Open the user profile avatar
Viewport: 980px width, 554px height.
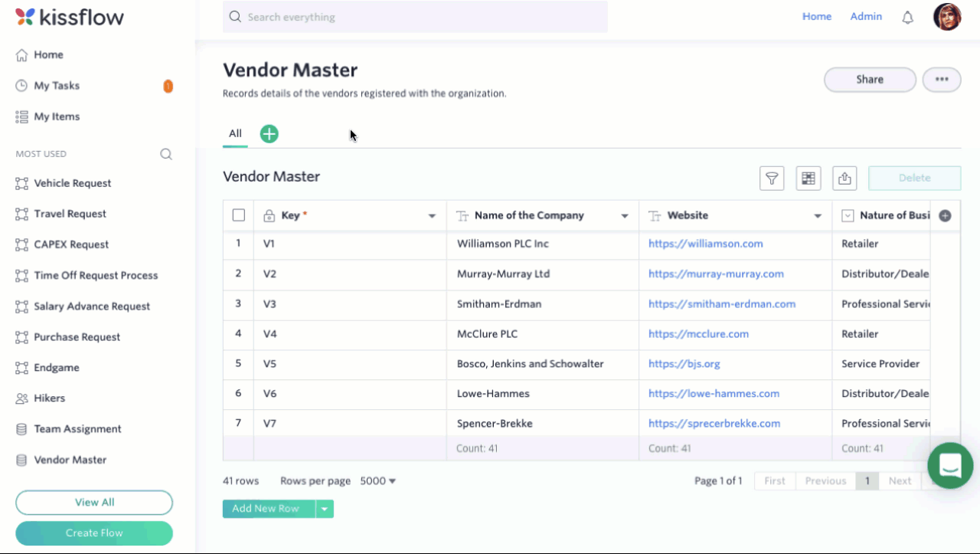click(947, 16)
